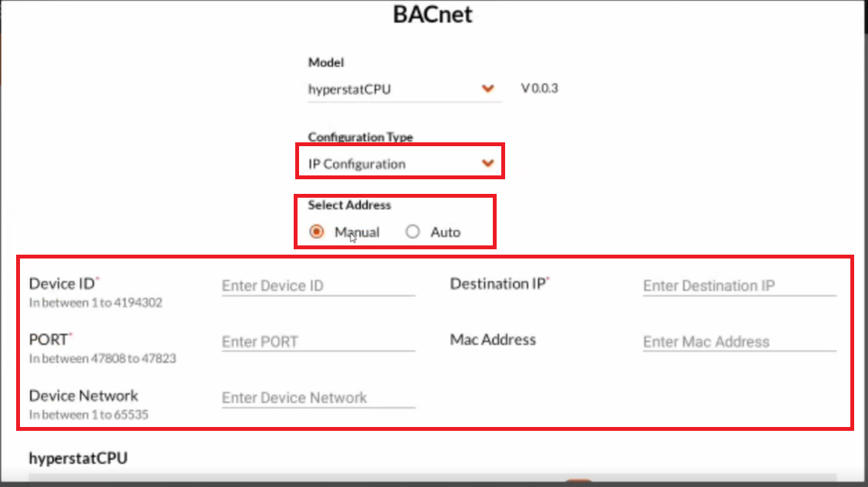Click the hyperstatCPU section heading
The image size is (868, 487).
click(x=78, y=459)
